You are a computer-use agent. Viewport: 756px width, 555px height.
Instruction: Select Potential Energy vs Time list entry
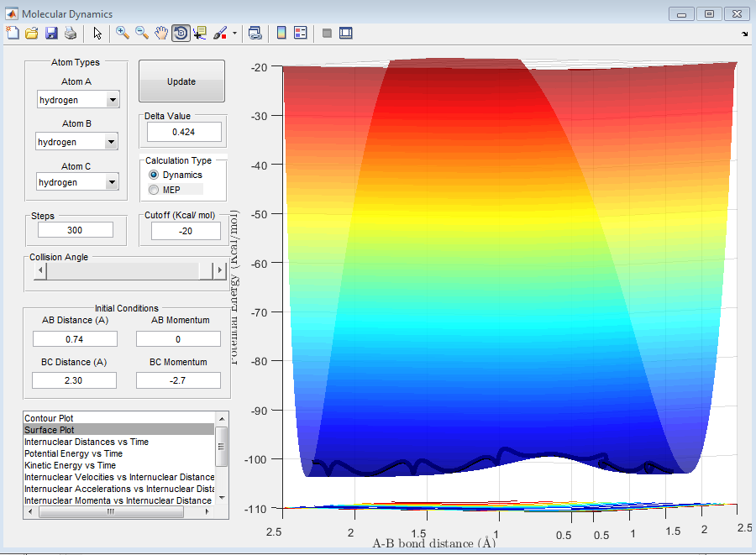click(73, 453)
